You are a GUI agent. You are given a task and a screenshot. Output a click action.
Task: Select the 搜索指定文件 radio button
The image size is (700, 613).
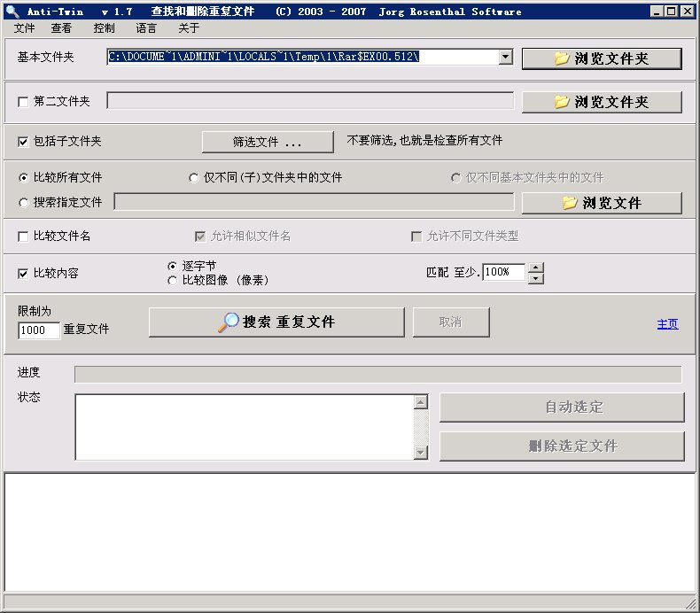23,203
